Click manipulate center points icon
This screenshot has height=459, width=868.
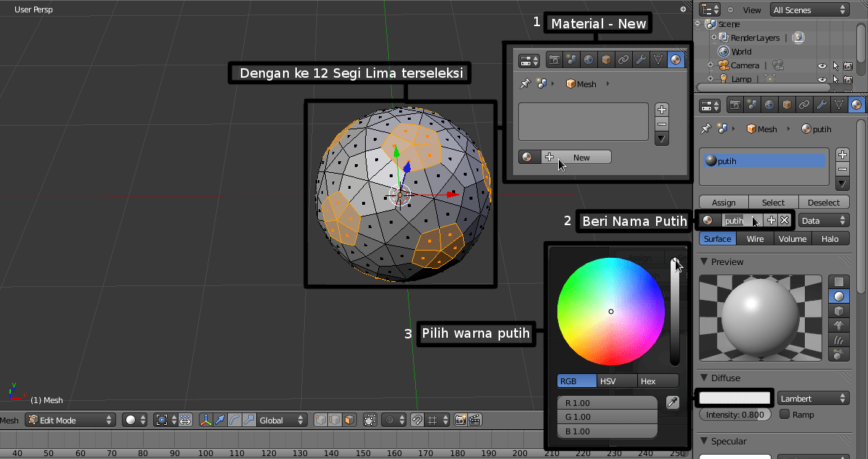pyautogui.click(x=185, y=421)
